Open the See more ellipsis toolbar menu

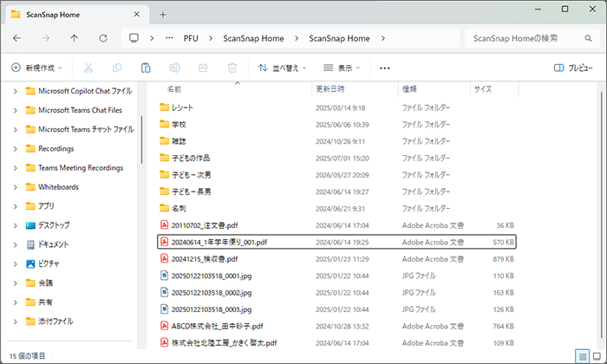coord(384,68)
